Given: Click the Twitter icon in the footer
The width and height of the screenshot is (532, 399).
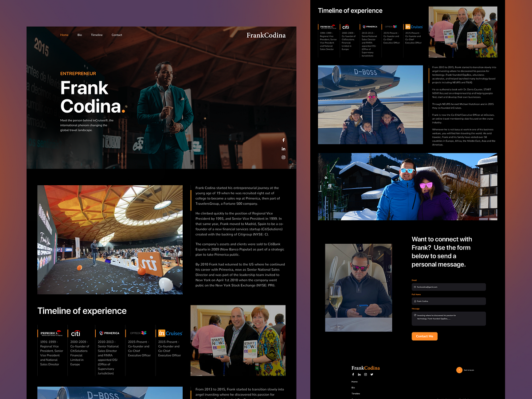Looking at the screenshot, I should click(372, 375).
